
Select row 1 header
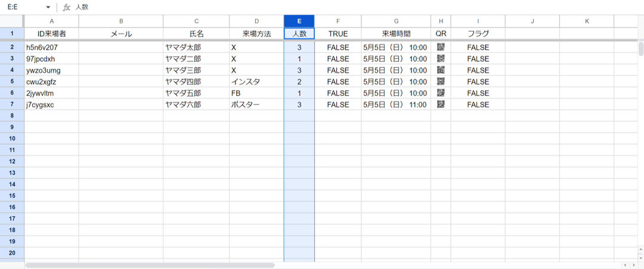(12, 34)
